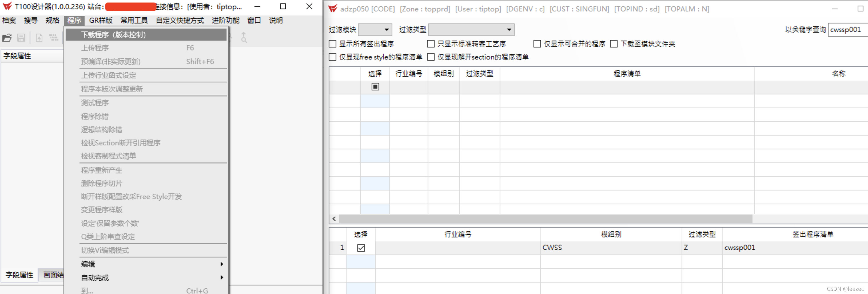Choose 预编译(非实际更新) menu entry

146,61
